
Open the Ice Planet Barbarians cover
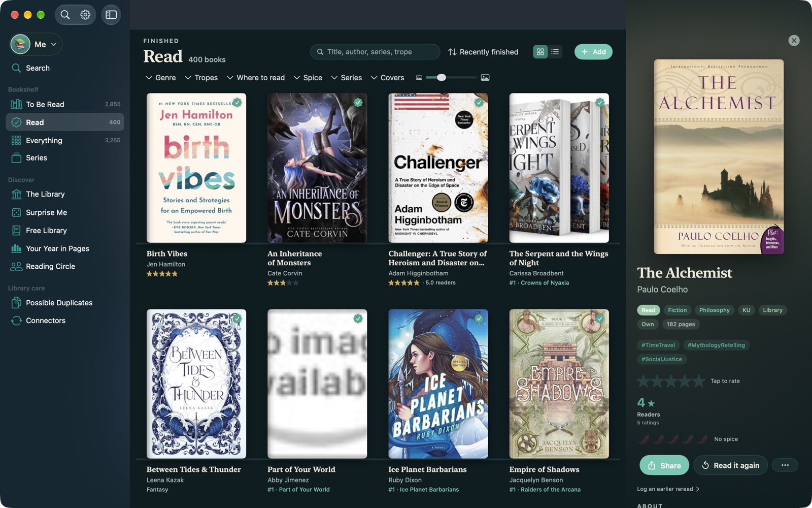[438, 384]
